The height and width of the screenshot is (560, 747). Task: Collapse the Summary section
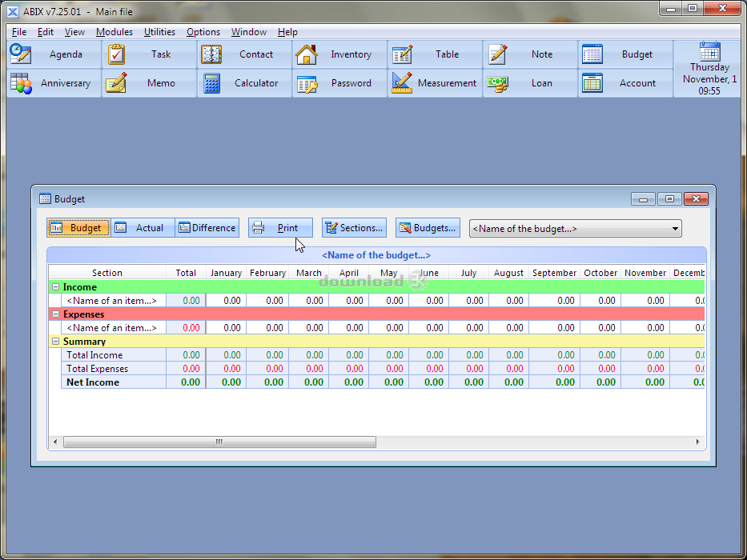click(56, 342)
